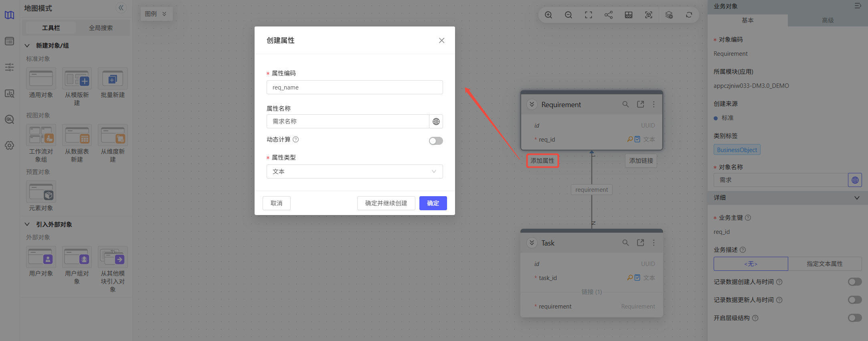Close the 创建属性 dialog
The image size is (868, 341).
(x=441, y=41)
